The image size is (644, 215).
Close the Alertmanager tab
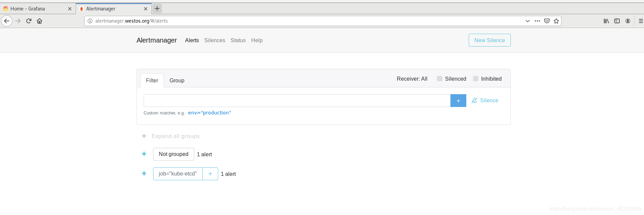146,9
